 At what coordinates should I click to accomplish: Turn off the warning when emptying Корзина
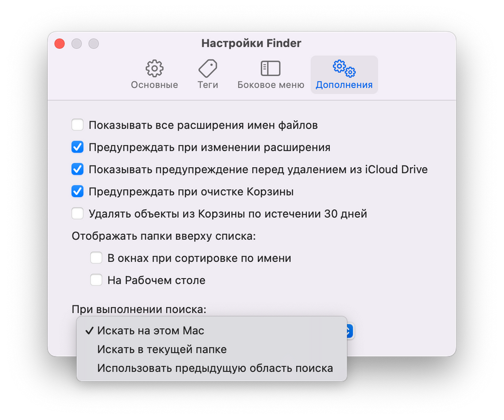(78, 191)
